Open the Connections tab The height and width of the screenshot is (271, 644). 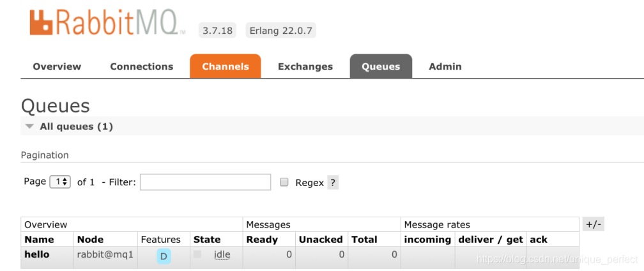tap(141, 66)
